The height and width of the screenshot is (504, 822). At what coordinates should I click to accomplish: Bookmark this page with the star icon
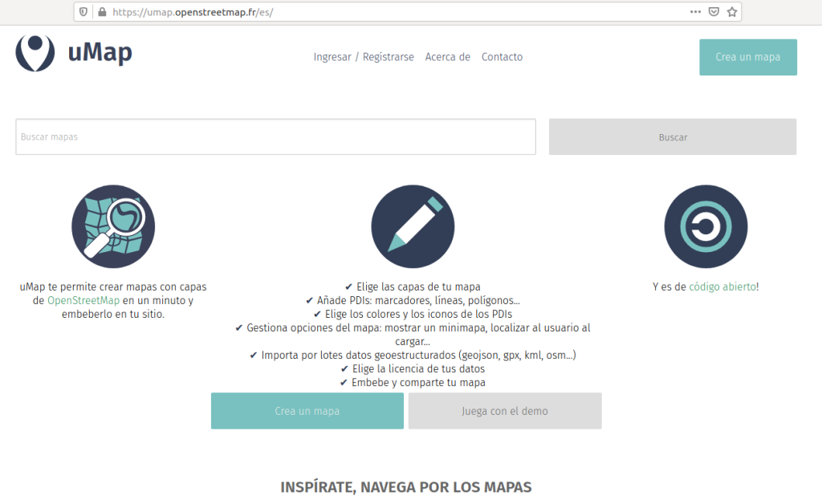(732, 11)
